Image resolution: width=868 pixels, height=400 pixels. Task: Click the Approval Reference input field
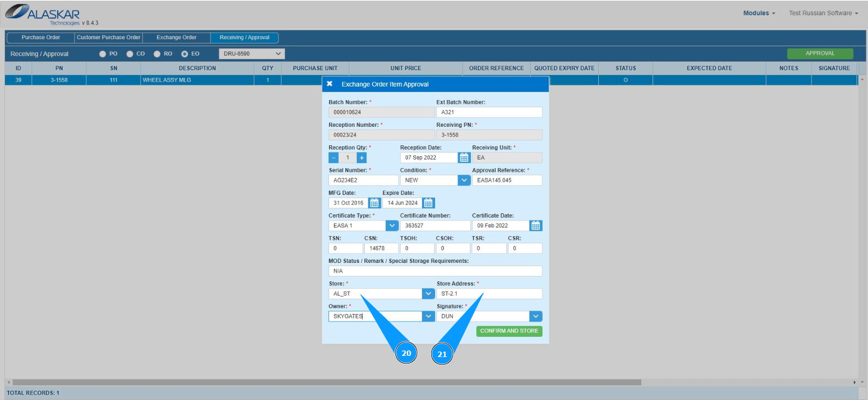(x=507, y=180)
